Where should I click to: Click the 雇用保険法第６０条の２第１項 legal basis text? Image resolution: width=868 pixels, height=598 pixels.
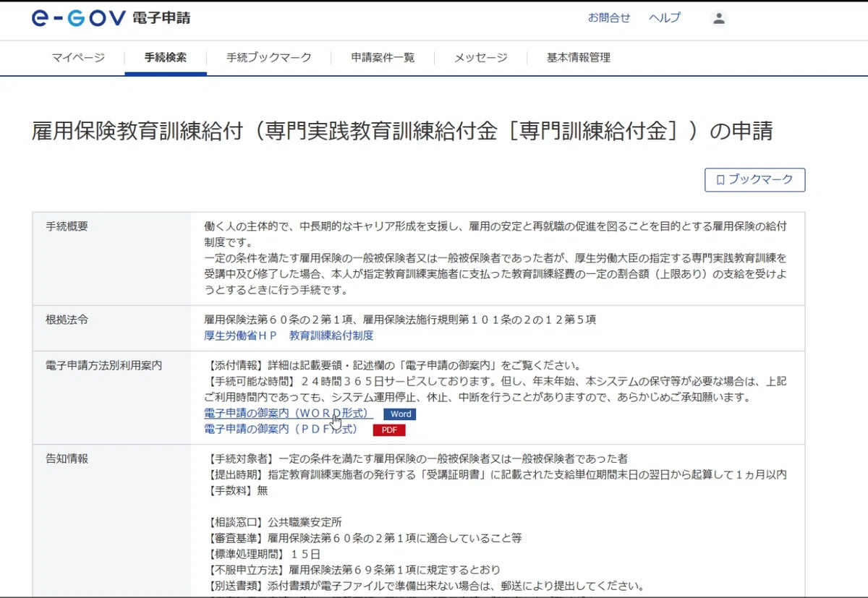point(400,320)
